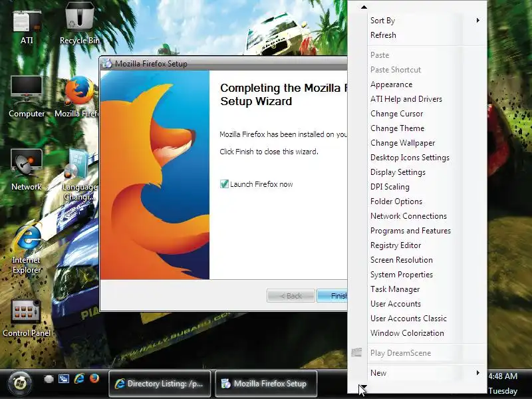This screenshot has height=399, width=532.
Task: Uncheck the Launch Firefox now checkbox
Action: (x=224, y=184)
